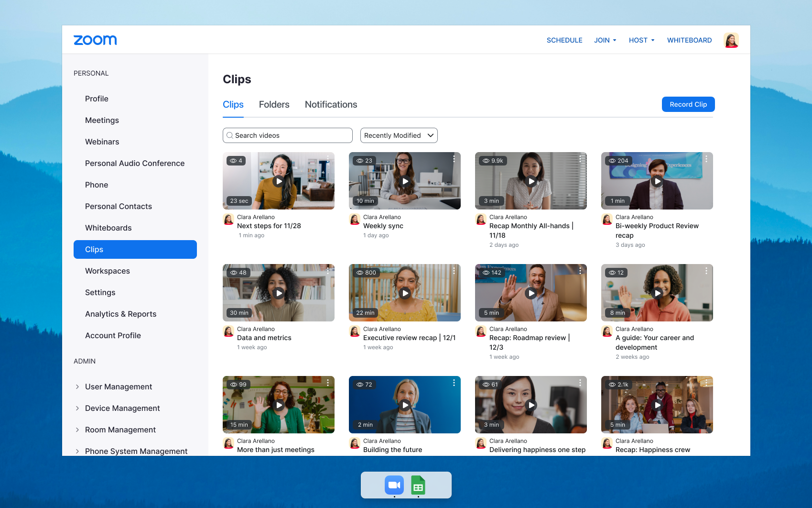
Task: Play the Weekly sync clip
Action: (x=405, y=181)
